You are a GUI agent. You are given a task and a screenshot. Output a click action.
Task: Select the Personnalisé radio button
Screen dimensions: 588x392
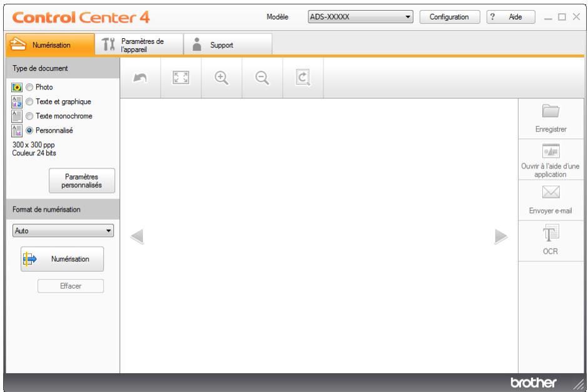click(29, 131)
